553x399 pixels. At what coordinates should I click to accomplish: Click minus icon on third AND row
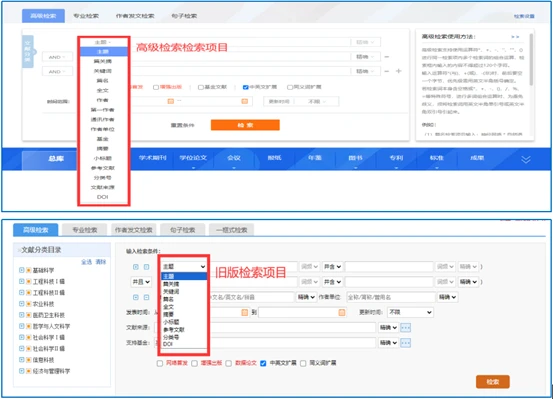(387, 71)
